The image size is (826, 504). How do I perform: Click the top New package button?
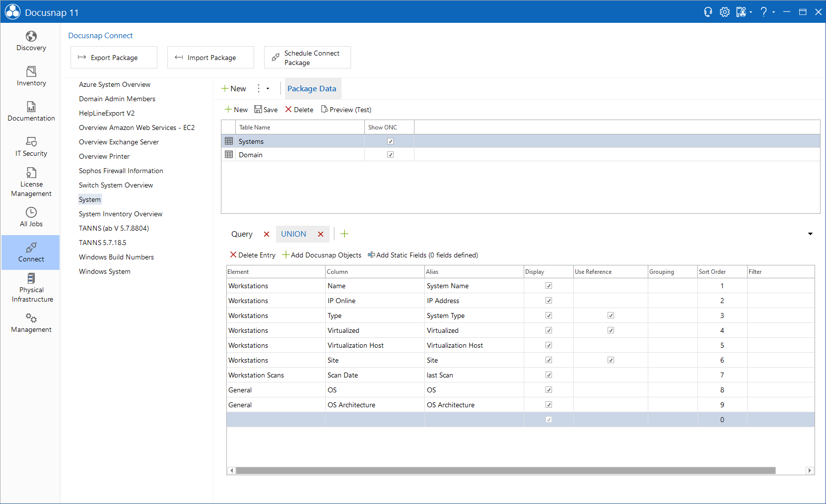(x=234, y=89)
